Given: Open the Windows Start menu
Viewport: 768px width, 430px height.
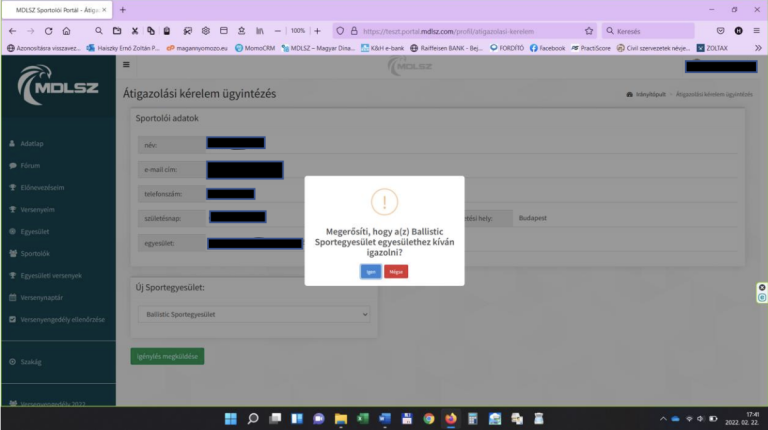Looking at the screenshot, I should point(231,418).
